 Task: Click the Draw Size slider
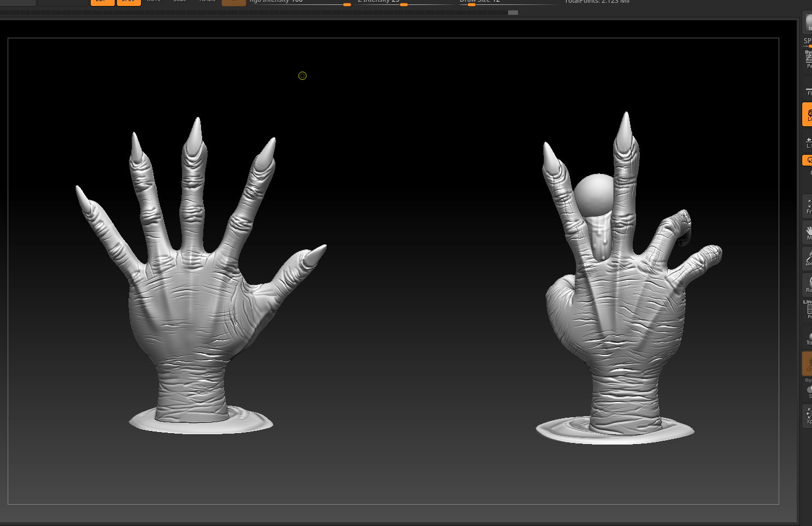(x=472, y=4)
